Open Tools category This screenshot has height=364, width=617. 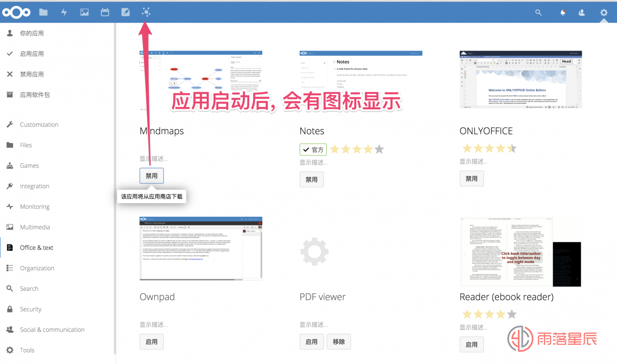27,350
